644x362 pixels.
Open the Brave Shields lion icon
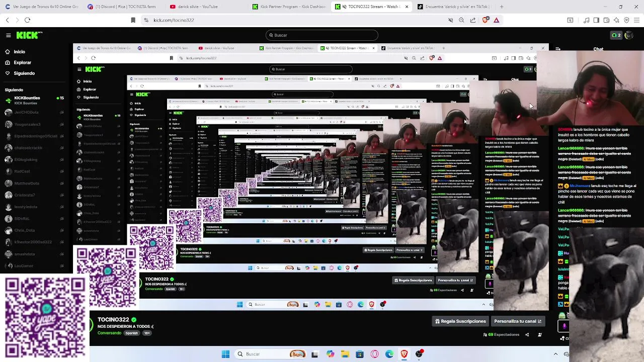click(x=485, y=20)
